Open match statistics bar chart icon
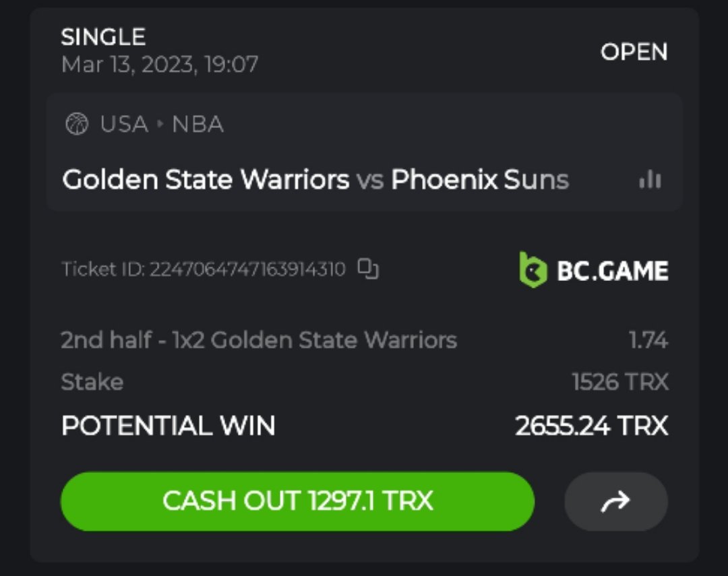728x576 pixels. 650,180
